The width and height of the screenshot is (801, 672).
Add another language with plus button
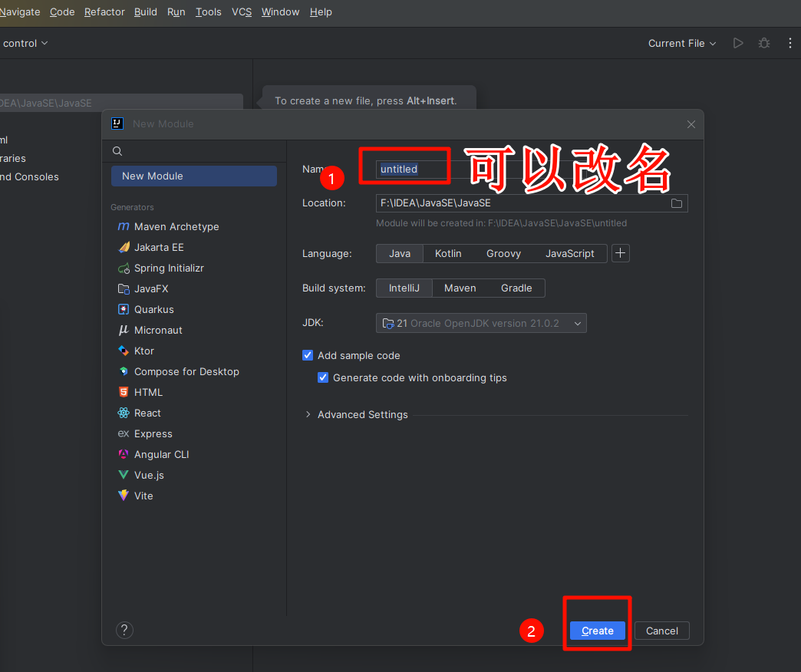[620, 253]
